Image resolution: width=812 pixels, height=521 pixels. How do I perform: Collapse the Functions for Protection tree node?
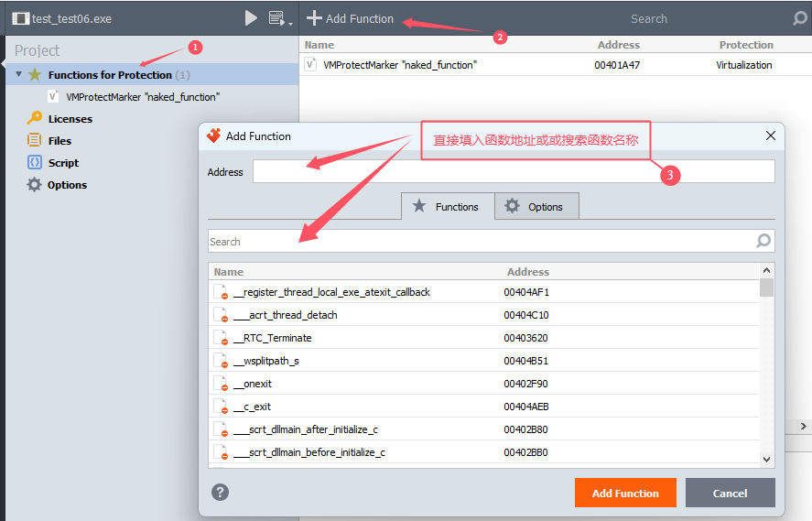coord(18,74)
